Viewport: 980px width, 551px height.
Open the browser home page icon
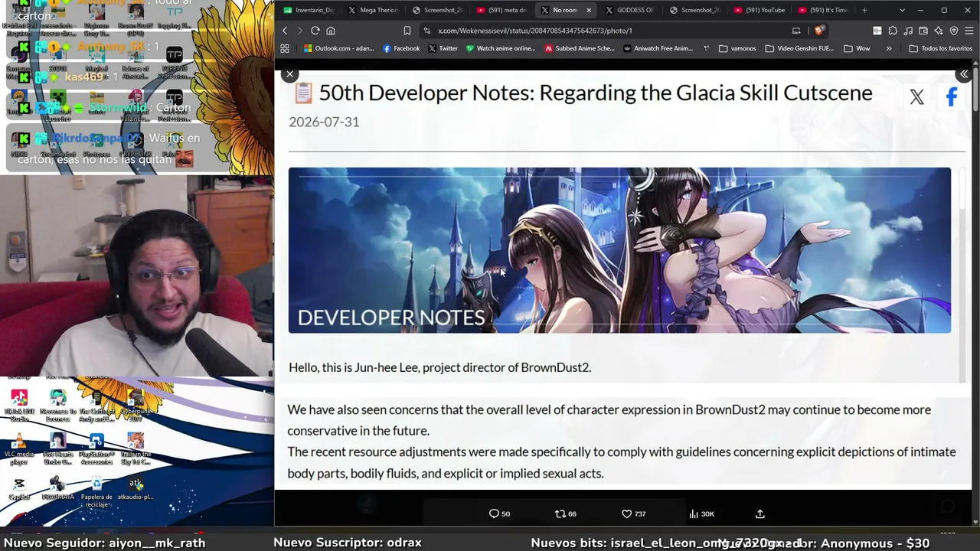click(331, 31)
